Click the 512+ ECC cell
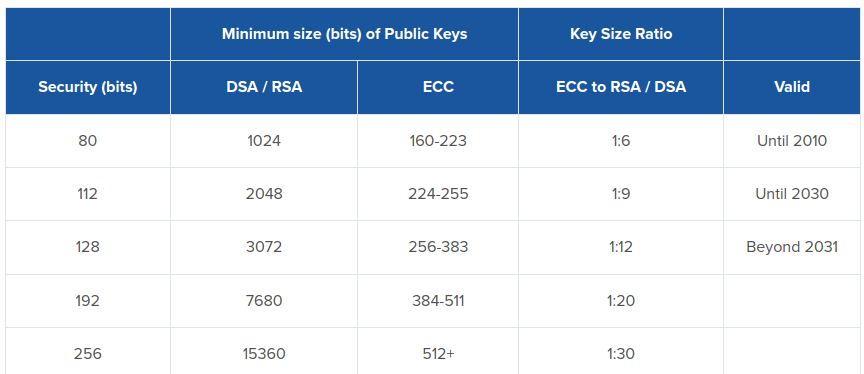This screenshot has height=374, width=864. [x=438, y=351]
